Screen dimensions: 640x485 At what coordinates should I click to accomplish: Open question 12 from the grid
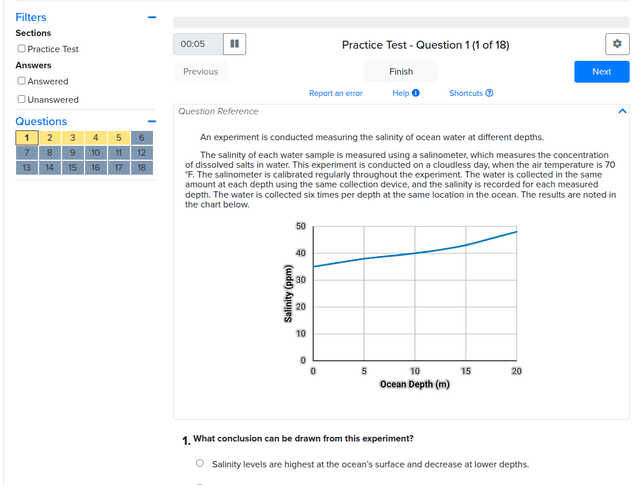point(142,152)
